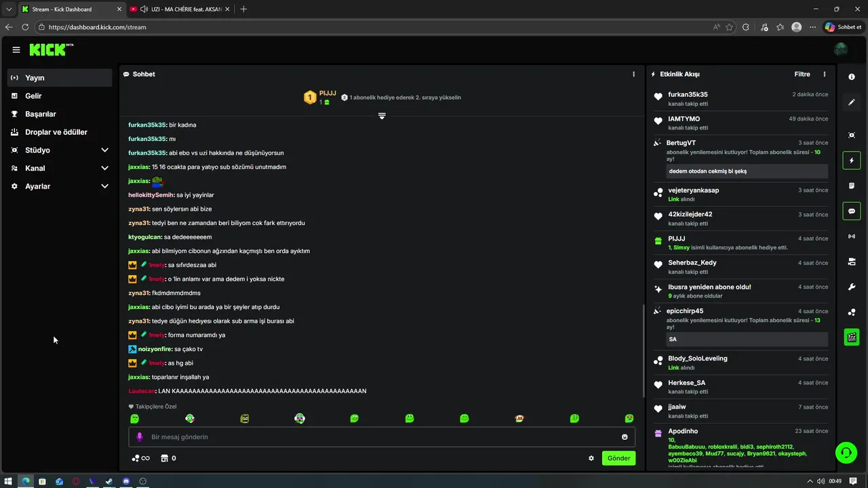
Task: Click the broadcast signal icon in right sidebar
Action: point(852,236)
